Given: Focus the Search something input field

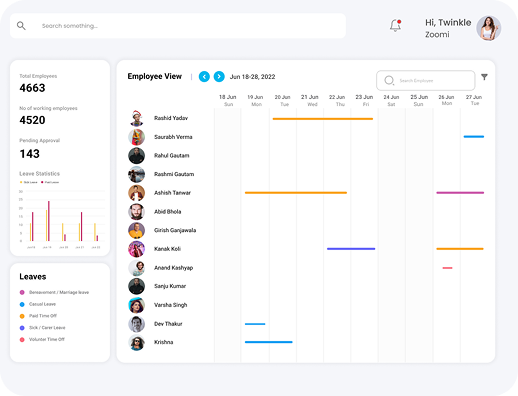Looking at the screenshot, I should 178,26.
